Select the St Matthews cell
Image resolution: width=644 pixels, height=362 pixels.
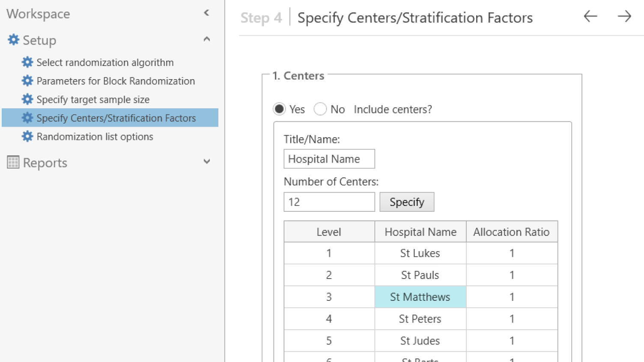pyautogui.click(x=420, y=297)
